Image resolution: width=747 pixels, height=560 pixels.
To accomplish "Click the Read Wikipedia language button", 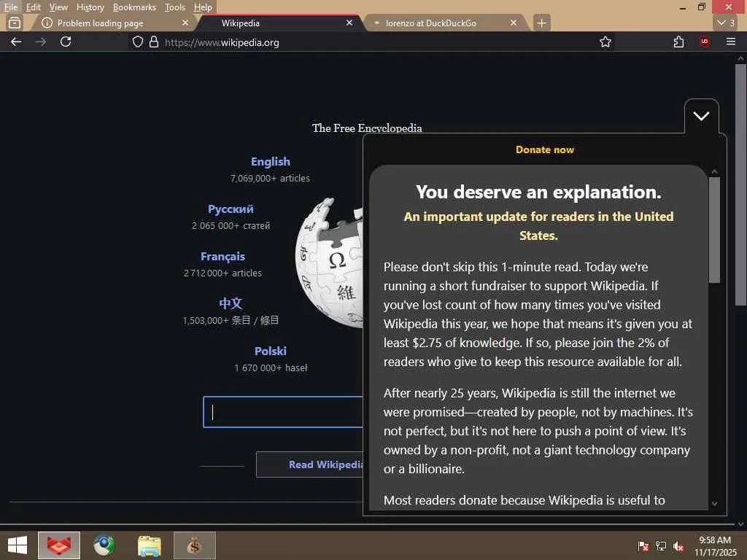I will point(309,464).
